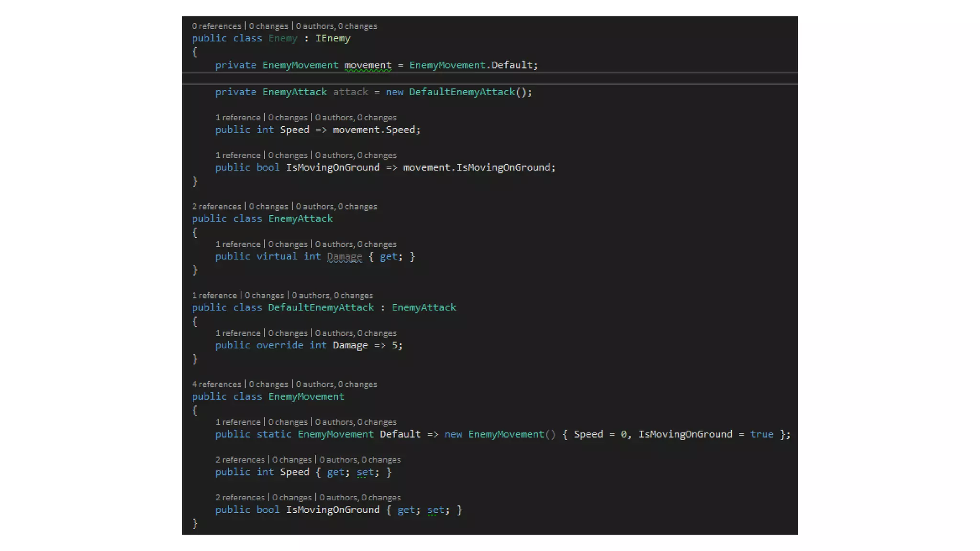Open the '0 changes' CodeLens after '2 references' above class EnemyAttack
This screenshot has height=551, width=980.
point(268,207)
